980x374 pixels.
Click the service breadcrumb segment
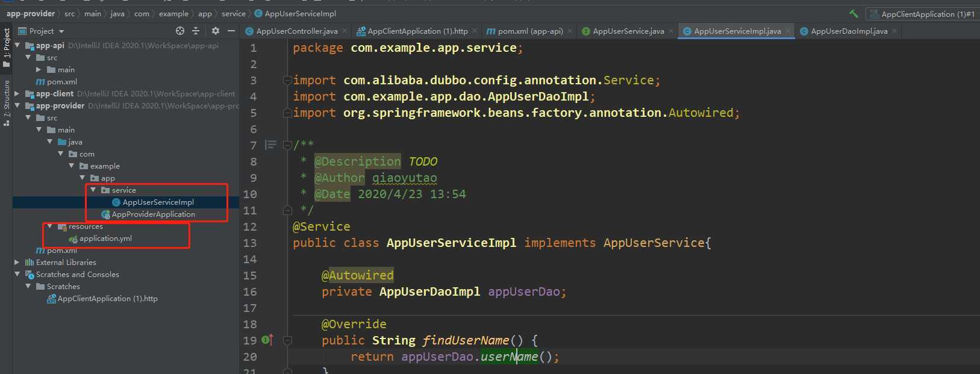point(234,14)
